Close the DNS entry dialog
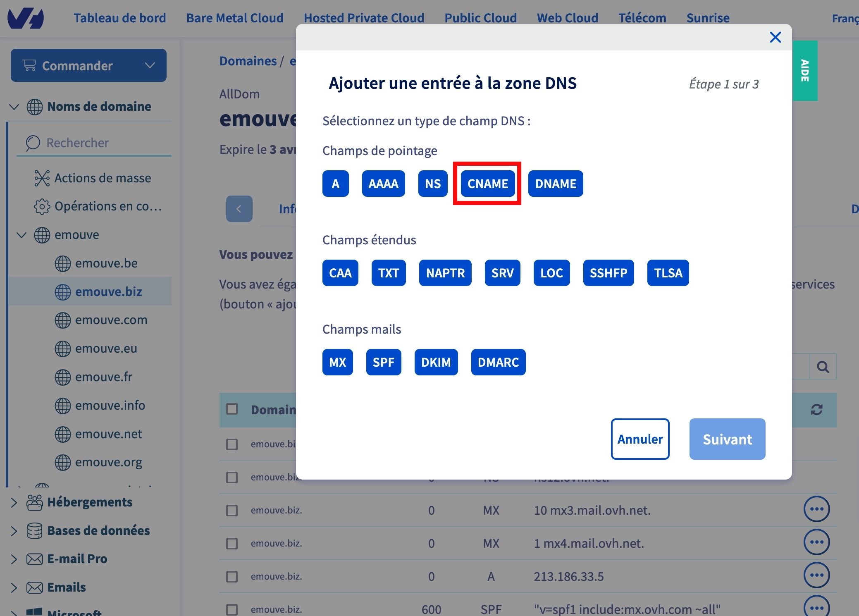 (775, 37)
